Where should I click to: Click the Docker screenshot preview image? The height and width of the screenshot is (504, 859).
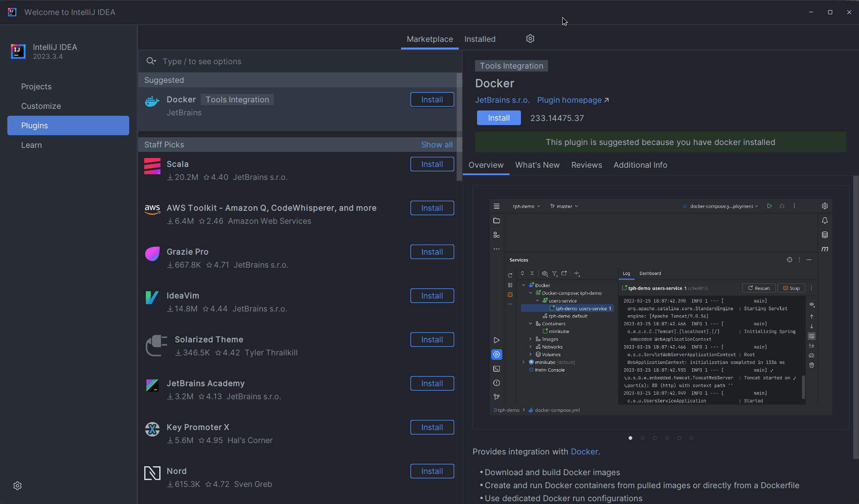(661, 307)
